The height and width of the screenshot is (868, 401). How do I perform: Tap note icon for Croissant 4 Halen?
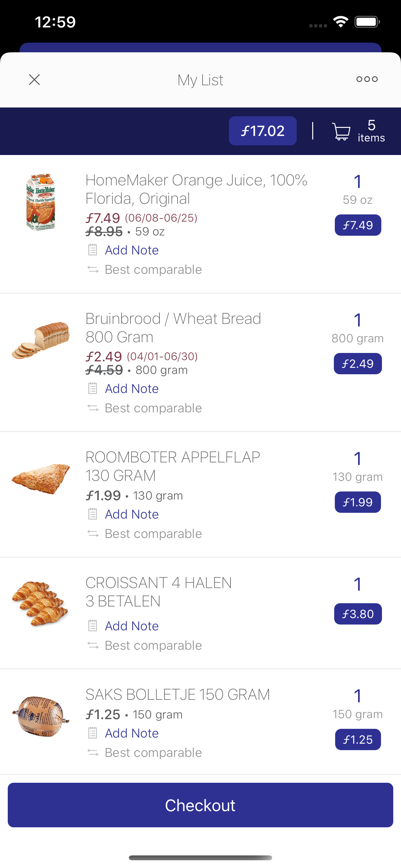tap(93, 626)
